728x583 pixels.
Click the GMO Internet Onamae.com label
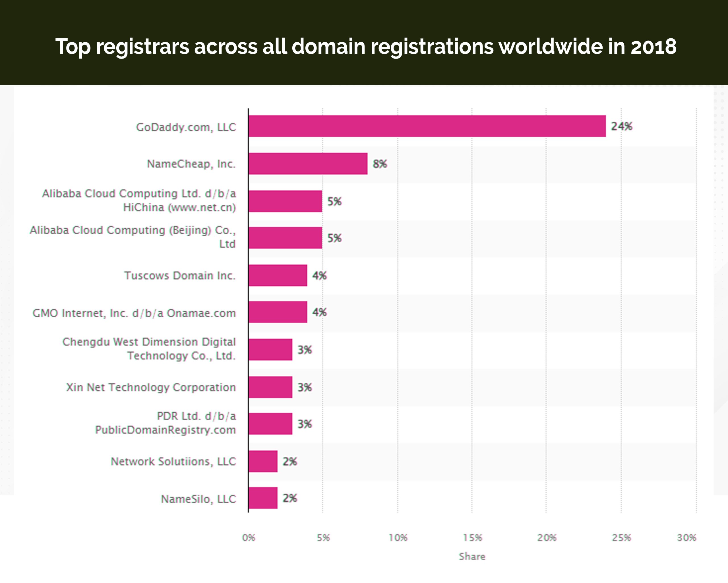tap(134, 313)
